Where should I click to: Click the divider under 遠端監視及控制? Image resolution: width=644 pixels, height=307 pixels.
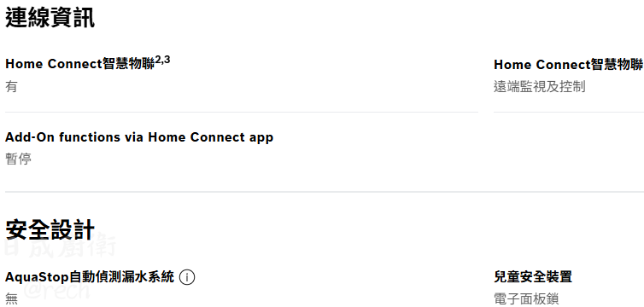pyautogui.click(x=569, y=112)
